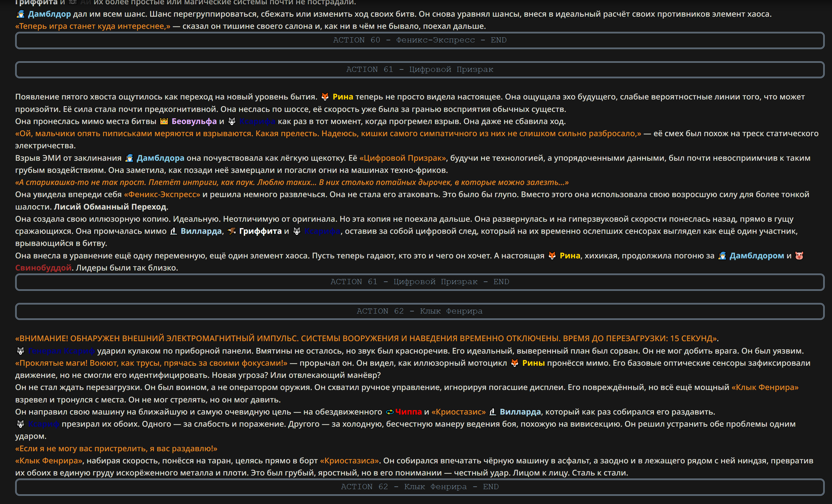The height and width of the screenshot is (504, 832).
Task: Click the orange word «Криостазис» beside Вилларда
Action: [458, 412]
